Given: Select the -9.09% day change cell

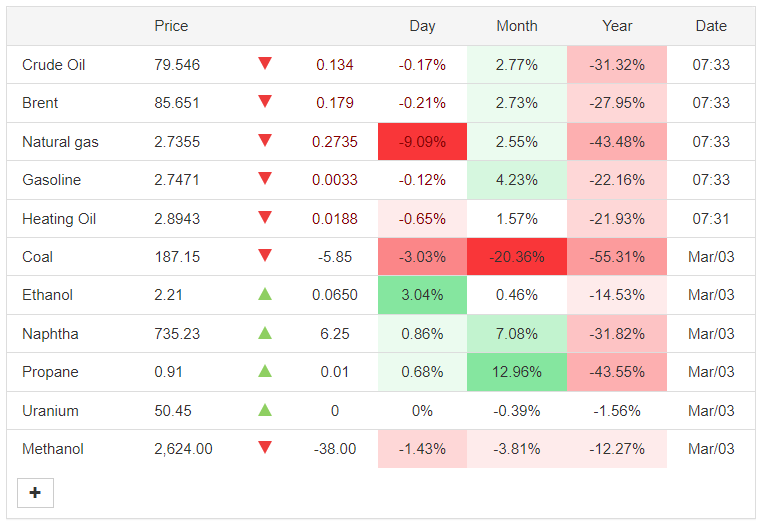Looking at the screenshot, I should 422,142.
